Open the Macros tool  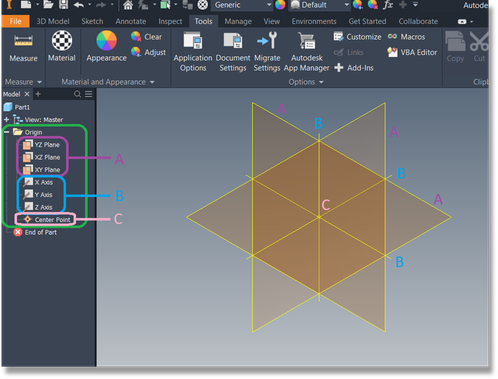406,36
